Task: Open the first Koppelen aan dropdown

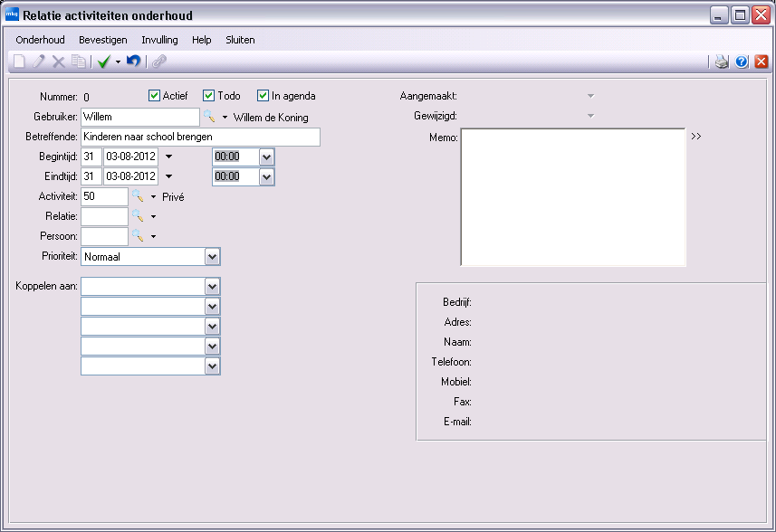Action: pyautogui.click(x=212, y=286)
